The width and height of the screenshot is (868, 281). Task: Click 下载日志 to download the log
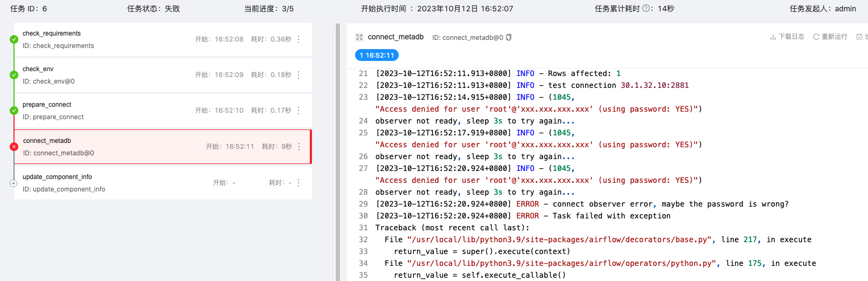(787, 37)
